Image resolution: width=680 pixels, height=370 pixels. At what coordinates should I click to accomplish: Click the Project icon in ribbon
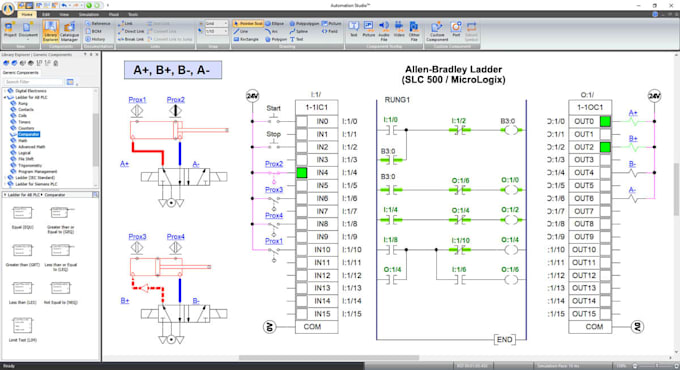(x=10, y=30)
